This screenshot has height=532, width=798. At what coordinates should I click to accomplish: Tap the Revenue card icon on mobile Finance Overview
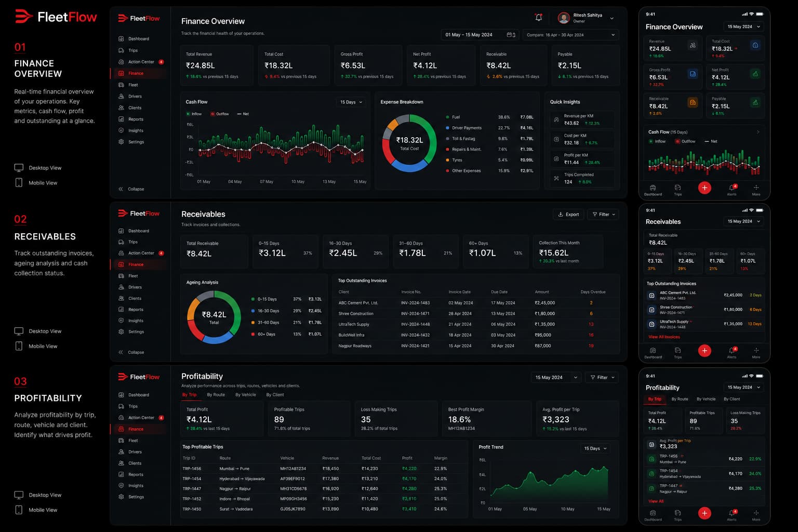pyautogui.click(x=693, y=45)
